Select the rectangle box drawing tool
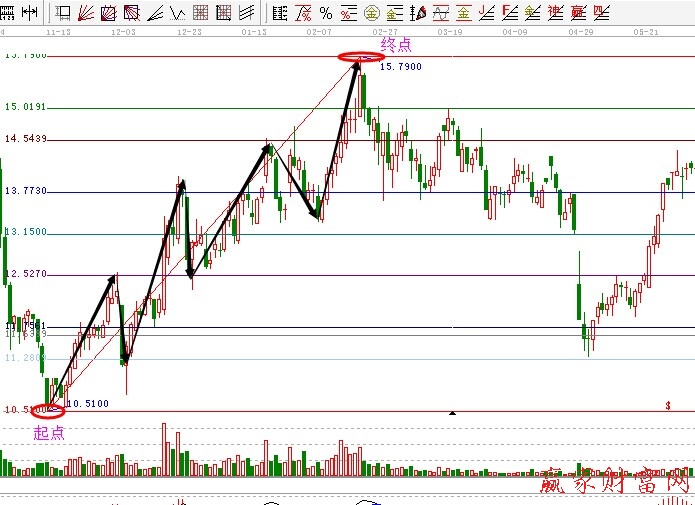 63,13
